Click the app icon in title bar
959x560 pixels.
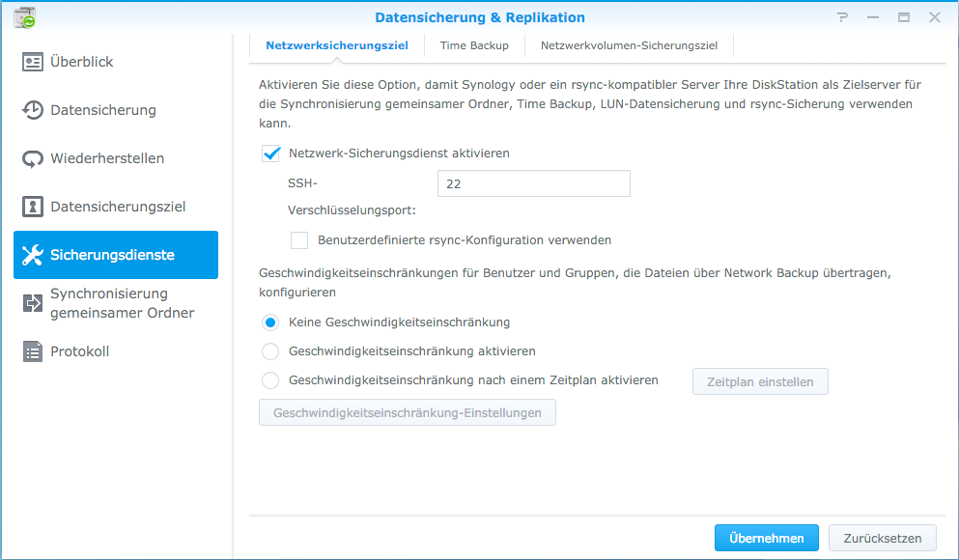click(25, 17)
